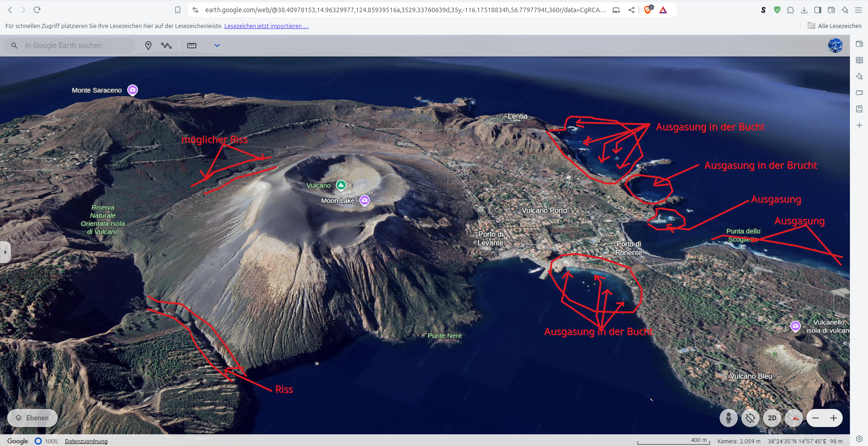
Task: Select the ruler measure tool
Action: 192,45
